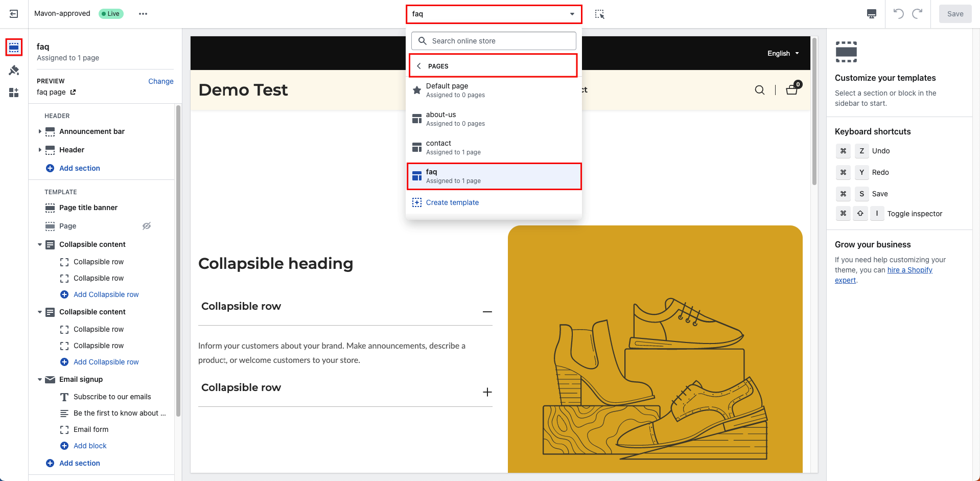Screen dimensions: 980x481
Task: Click the Email signup envelope icon
Action: [50, 379]
